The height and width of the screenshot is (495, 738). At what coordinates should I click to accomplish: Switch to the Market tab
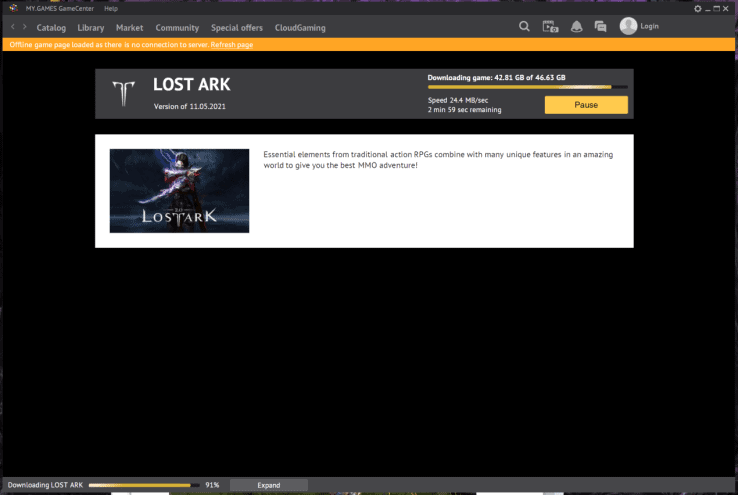coord(129,28)
